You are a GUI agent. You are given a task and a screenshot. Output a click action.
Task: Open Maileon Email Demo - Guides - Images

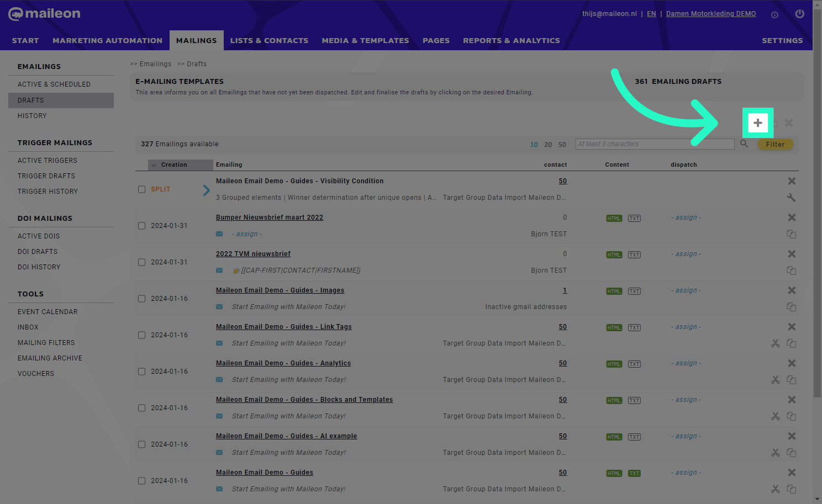[x=280, y=290]
